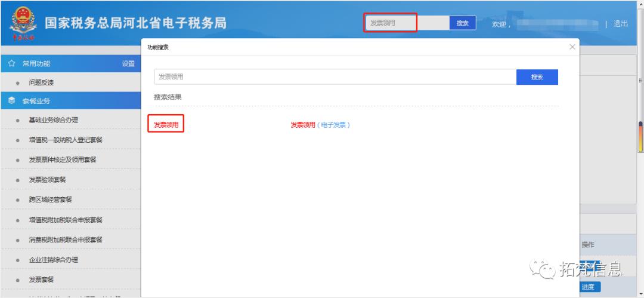
Task: Open 发票套餐 in sidebar
Action: click(41, 279)
